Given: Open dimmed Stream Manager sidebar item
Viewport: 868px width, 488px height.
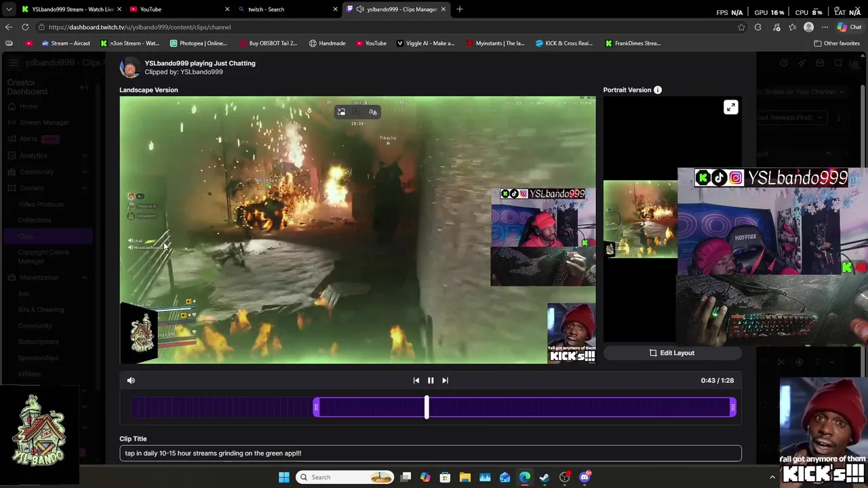Looking at the screenshot, I should tap(45, 123).
